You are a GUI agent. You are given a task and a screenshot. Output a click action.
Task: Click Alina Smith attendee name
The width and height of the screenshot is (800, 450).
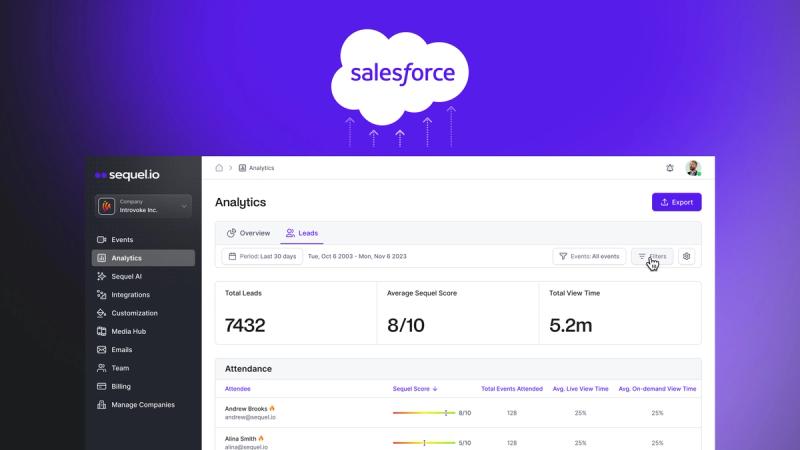[x=240, y=439]
